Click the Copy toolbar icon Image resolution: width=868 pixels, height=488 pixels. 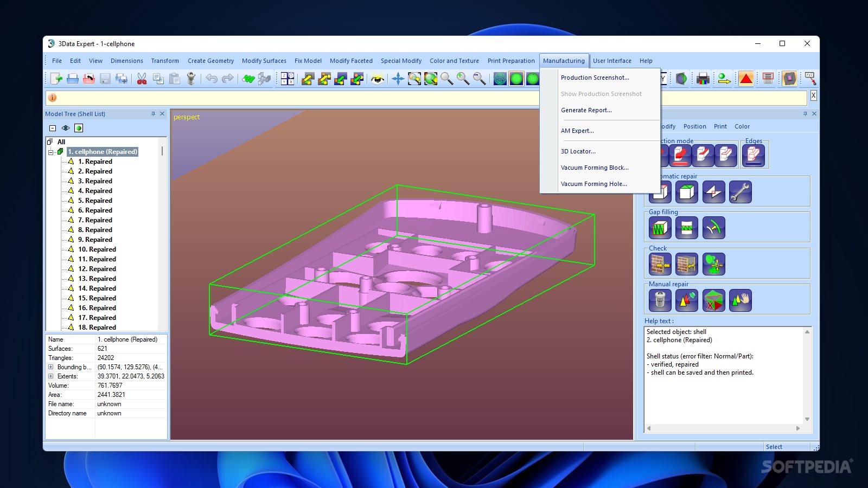(x=158, y=79)
